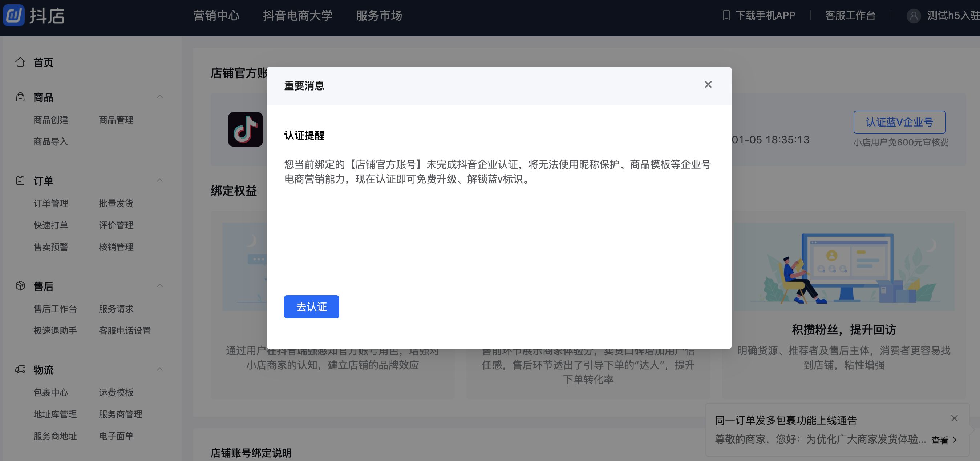The image size is (980, 461).
Task: Close the 重要消息 dialog
Action: click(x=708, y=84)
